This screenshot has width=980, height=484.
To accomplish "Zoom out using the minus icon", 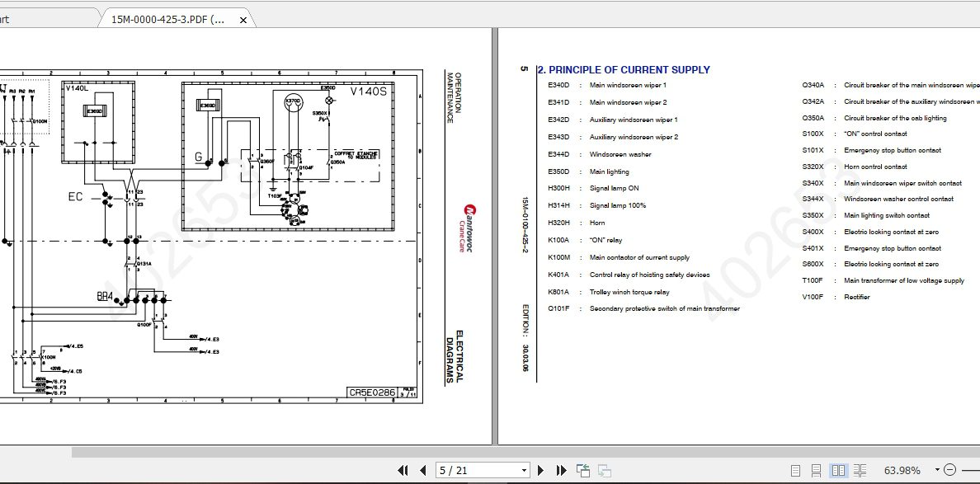I will click(949, 469).
